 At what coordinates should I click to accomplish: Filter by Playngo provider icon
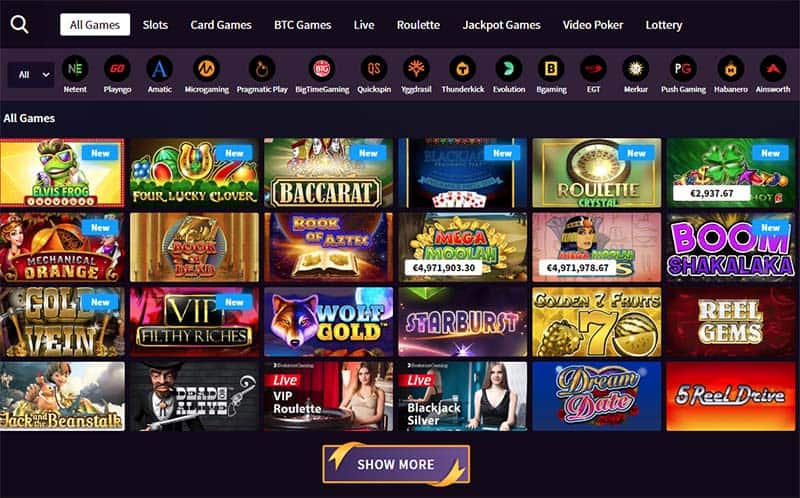click(x=117, y=68)
